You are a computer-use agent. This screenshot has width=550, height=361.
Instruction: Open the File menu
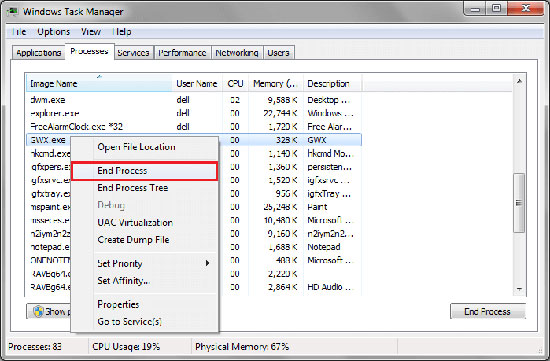point(19,32)
